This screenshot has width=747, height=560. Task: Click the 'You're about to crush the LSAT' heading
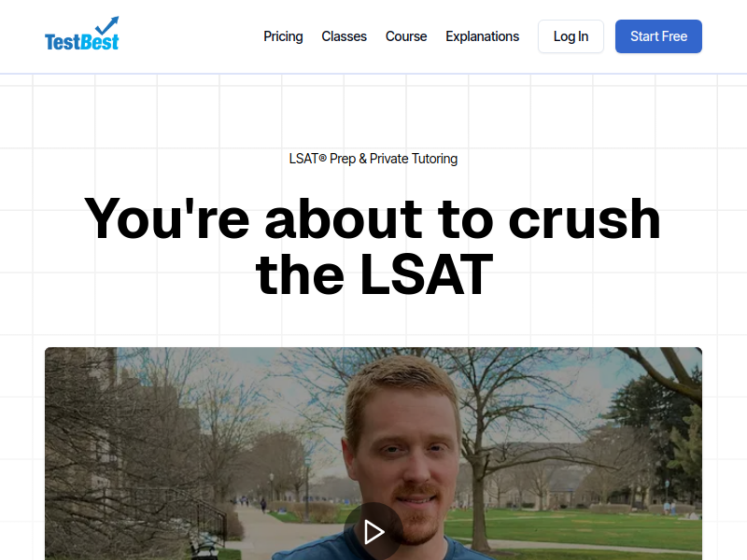pos(373,246)
